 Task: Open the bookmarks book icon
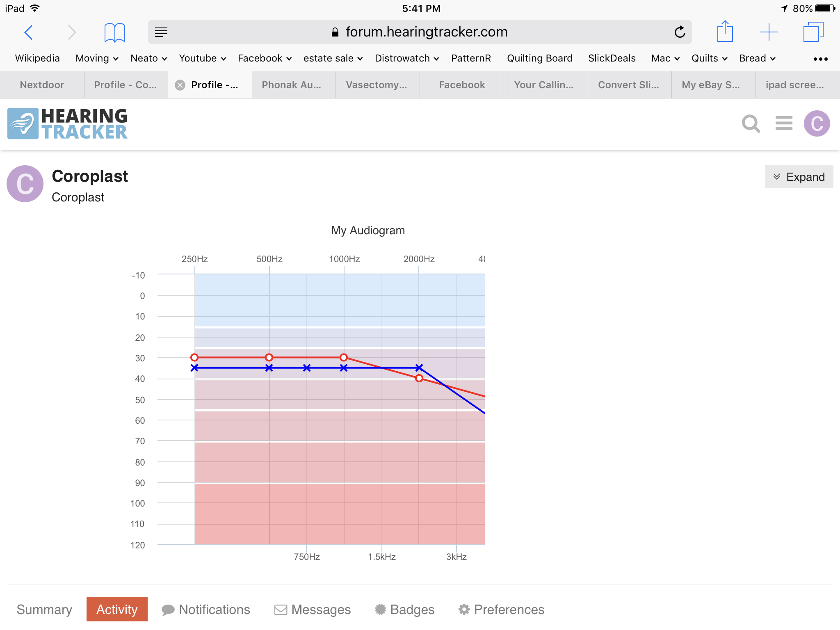[114, 32]
